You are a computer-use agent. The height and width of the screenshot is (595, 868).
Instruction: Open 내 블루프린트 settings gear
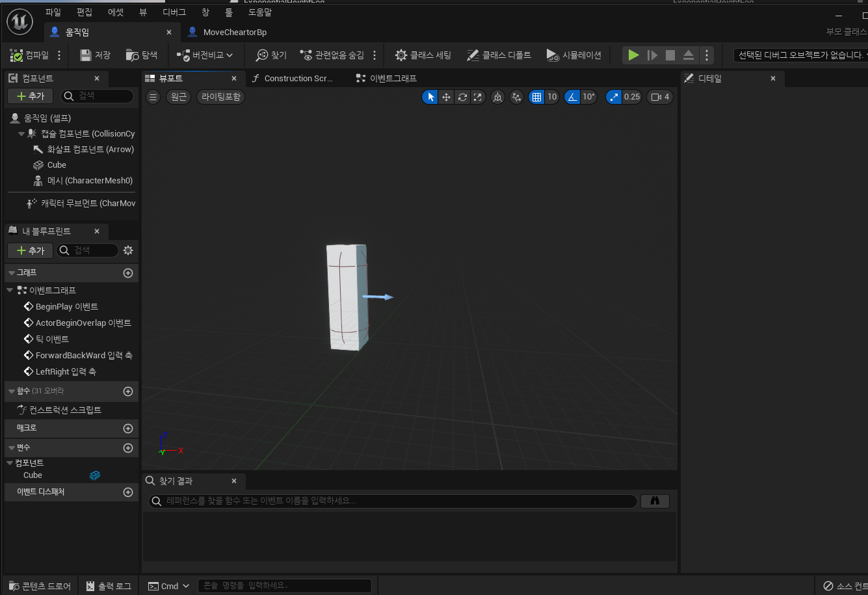point(128,250)
